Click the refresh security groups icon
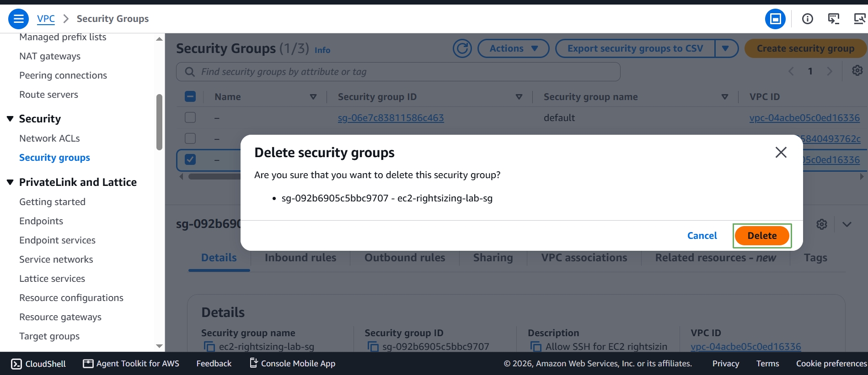The width and height of the screenshot is (868, 375). point(462,48)
